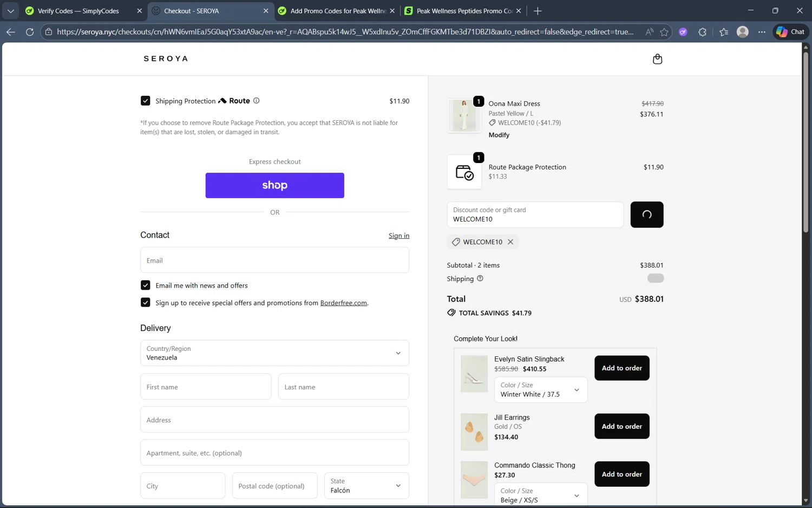This screenshot has width=812, height=508.
Task: Open the Borderfree.com link
Action: (343, 303)
